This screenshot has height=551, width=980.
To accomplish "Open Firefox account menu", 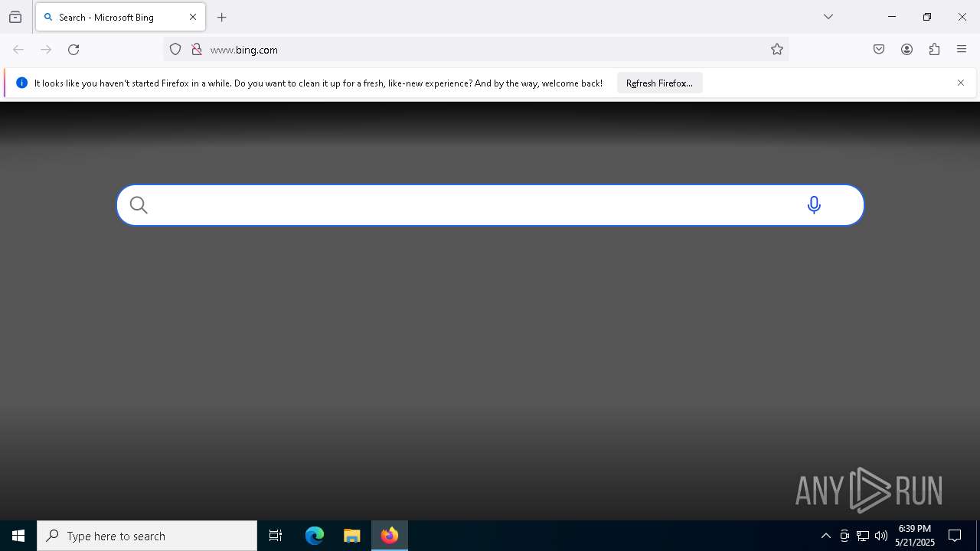I will click(x=906, y=50).
